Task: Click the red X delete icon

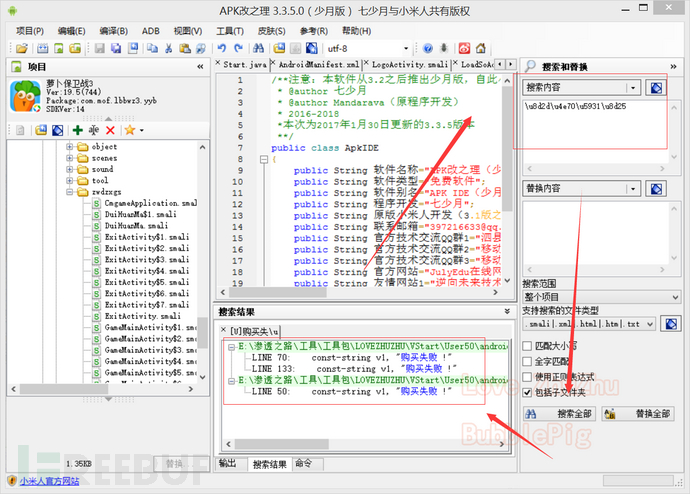Action: coord(110,130)
